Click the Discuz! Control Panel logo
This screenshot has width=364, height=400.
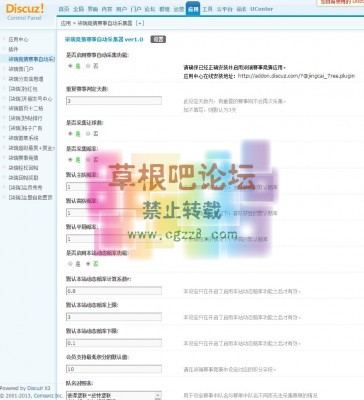click(x=25, y=12)
